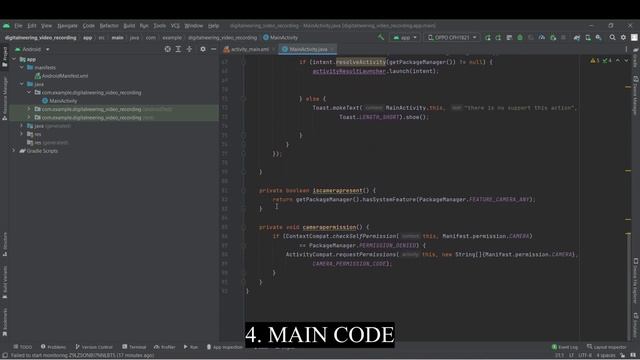This screenshot has height=360, width=640.
Task: Open the Version Control tool window
Action: point(94,347)
